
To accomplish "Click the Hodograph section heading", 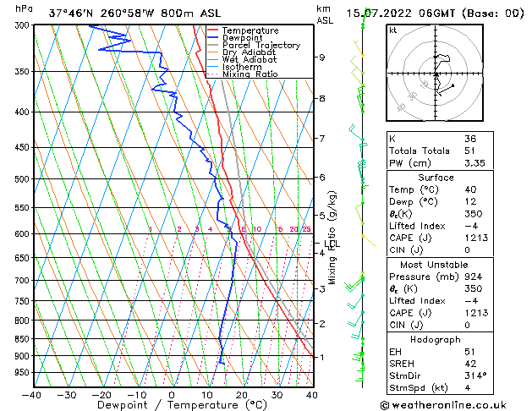I will pos(436,339).
